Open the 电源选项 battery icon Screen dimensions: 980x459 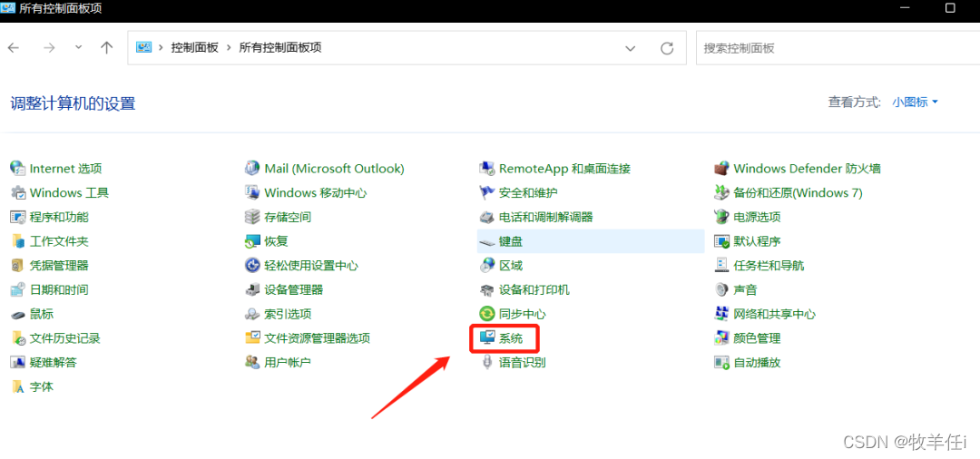coord(722,218)
